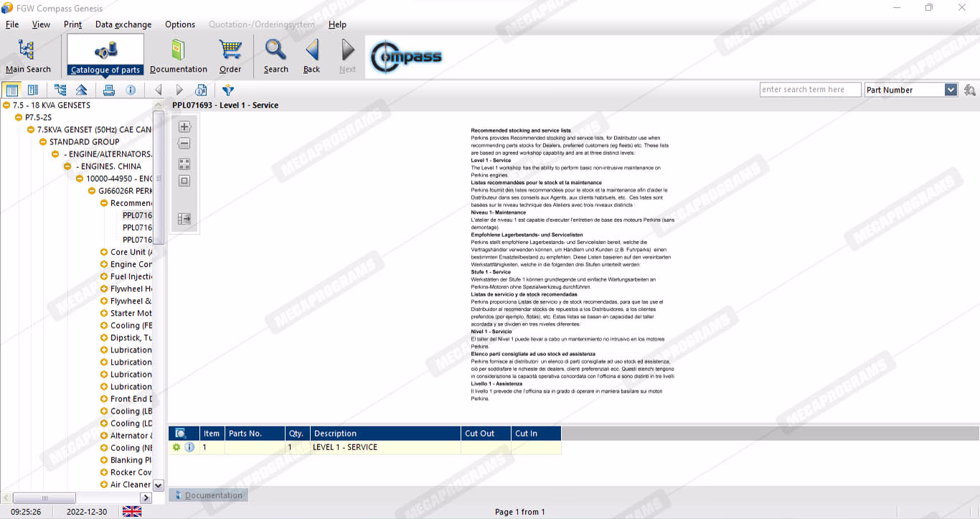Collapse the 7.5 - 18 KVA GENSETS node
Image resolution: width=980 pixels, height=519 pixels.
pos(6,106)
